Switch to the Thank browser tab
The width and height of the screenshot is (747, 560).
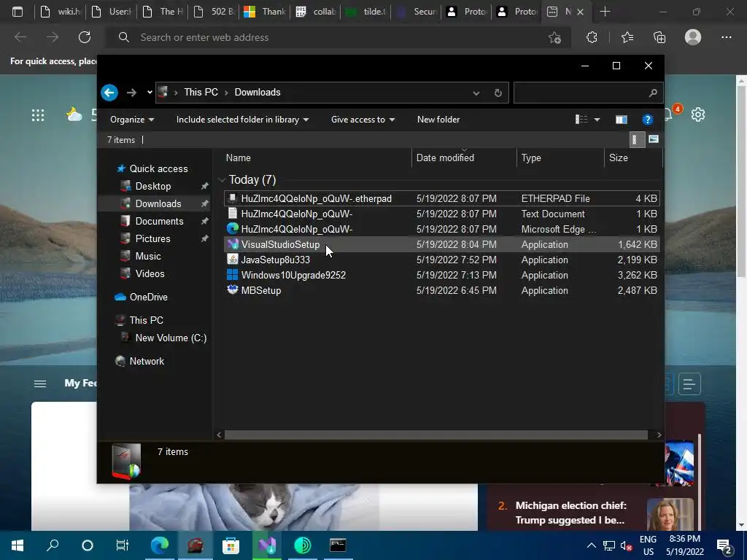tap(264, 12)
